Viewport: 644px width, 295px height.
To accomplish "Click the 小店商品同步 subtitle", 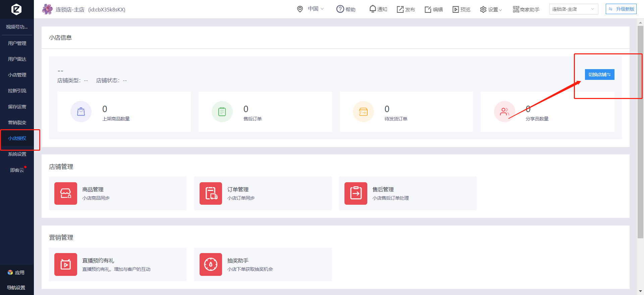I will pos(96,198).
